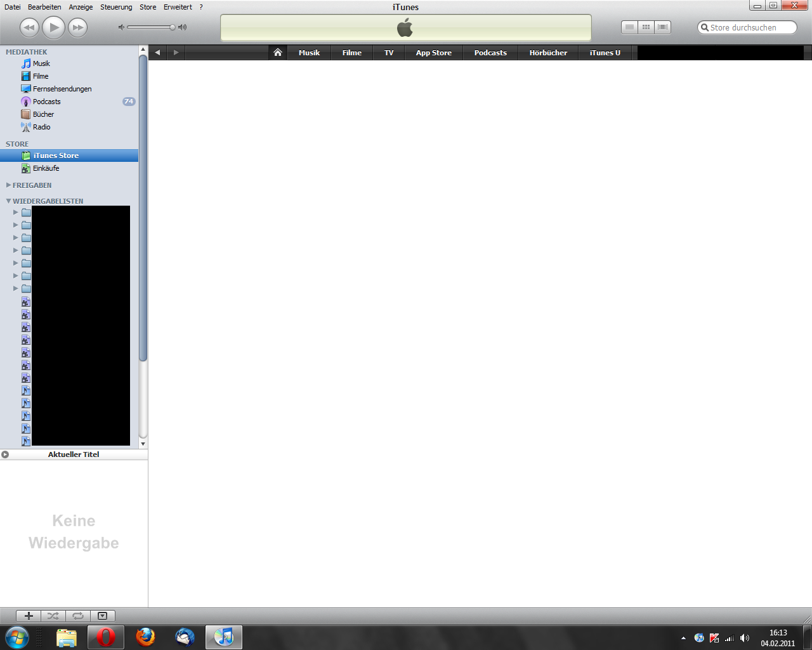Toggle repeat playback
The width and height of the screenshot is (812, 650).
[x=78, y=616]
